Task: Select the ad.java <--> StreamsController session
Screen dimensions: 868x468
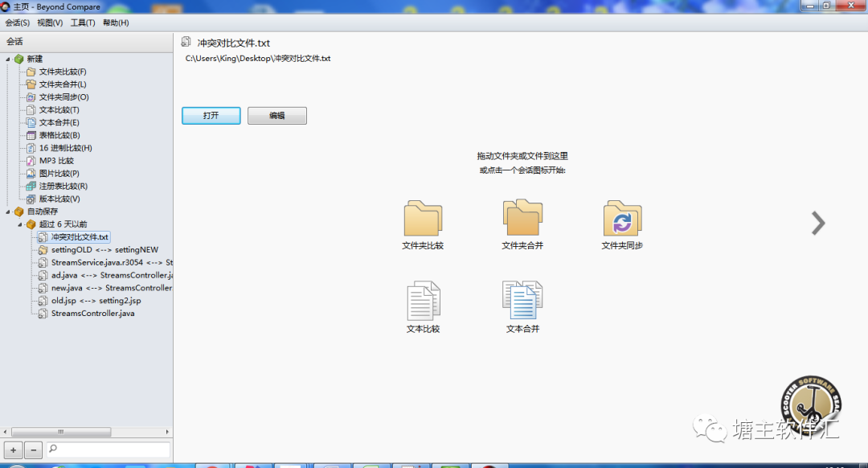Action: point(112,275)
